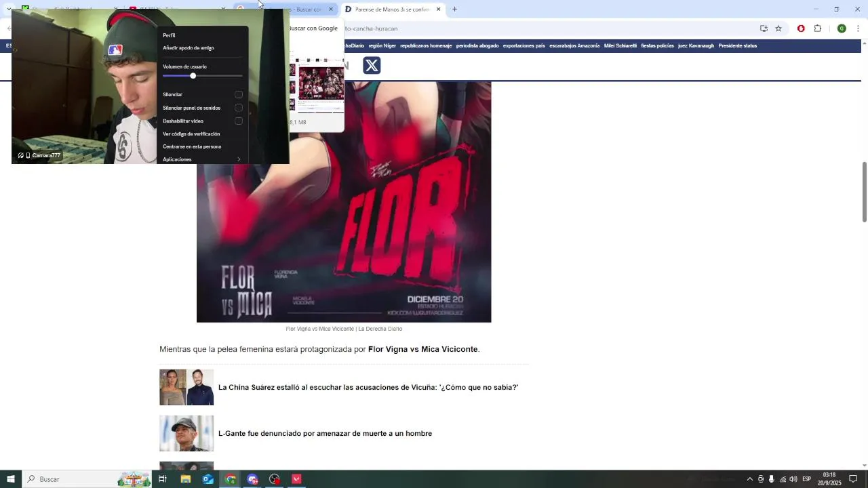Click the page's vertical scrollbar thumb

pos(865,192)
